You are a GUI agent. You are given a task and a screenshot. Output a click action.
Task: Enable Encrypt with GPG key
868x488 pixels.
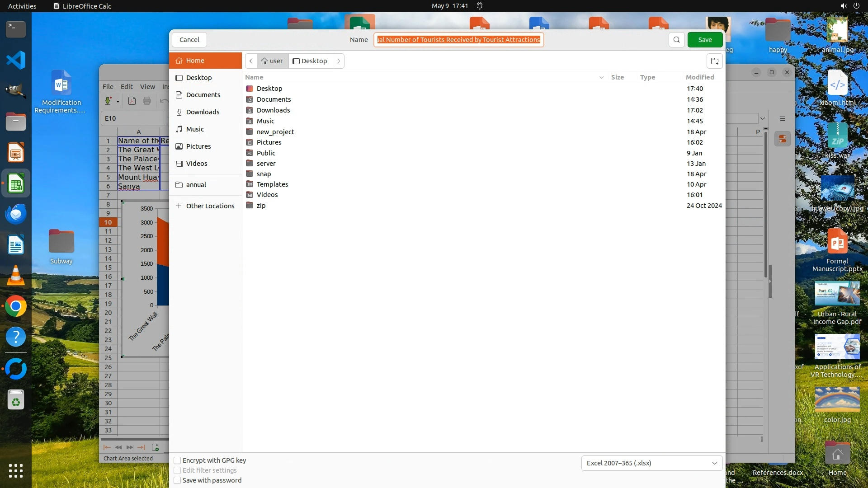(178, 460)
